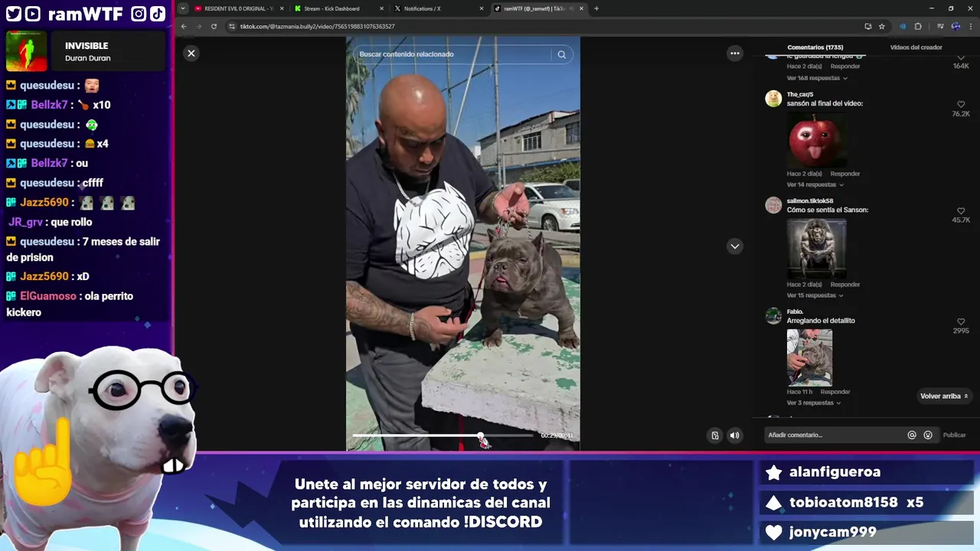The image size is (980, 551).
Task: Click chat username ElGuamoso
Action: click(x=48, y=296)
